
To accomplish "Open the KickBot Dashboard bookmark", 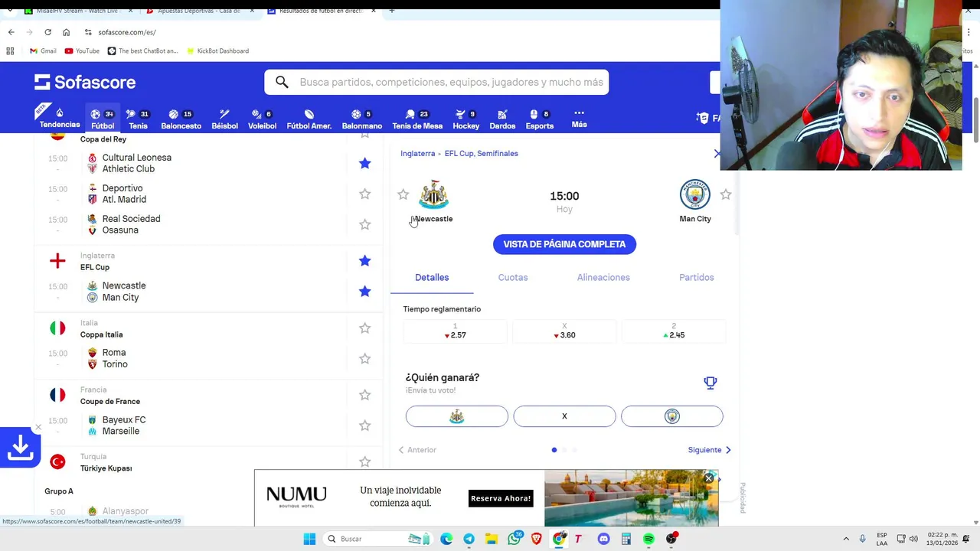I will point(217,51).
